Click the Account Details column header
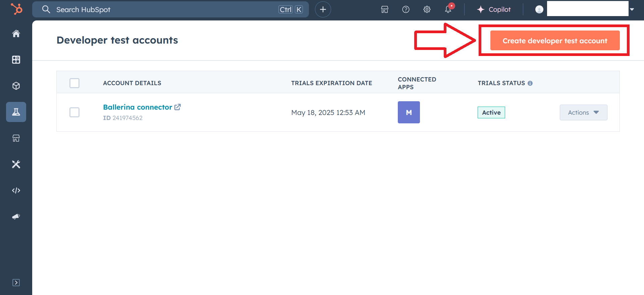The height and width of the screenshot is (295, 644). point(132,83)
